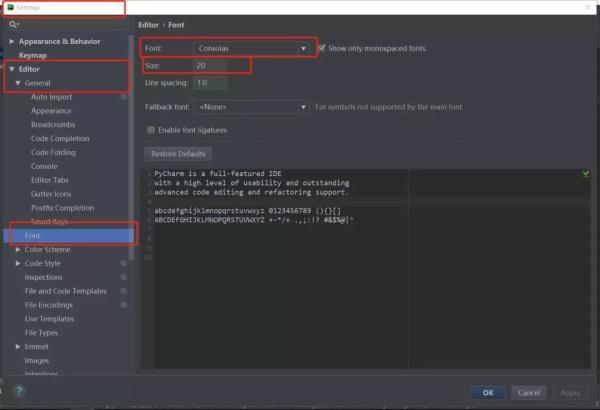Screen dimensions: 600x410
Task: Click the font preview text area
Action: pos(367,269)
